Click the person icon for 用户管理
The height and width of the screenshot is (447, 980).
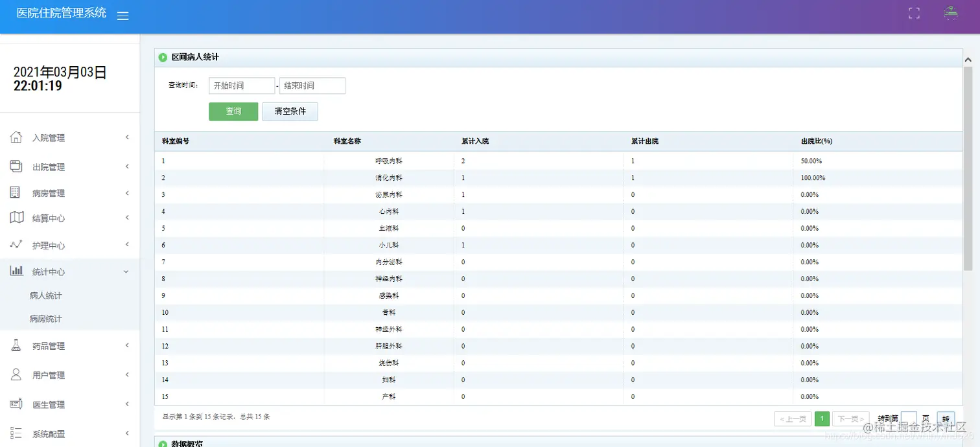(17, 374)
